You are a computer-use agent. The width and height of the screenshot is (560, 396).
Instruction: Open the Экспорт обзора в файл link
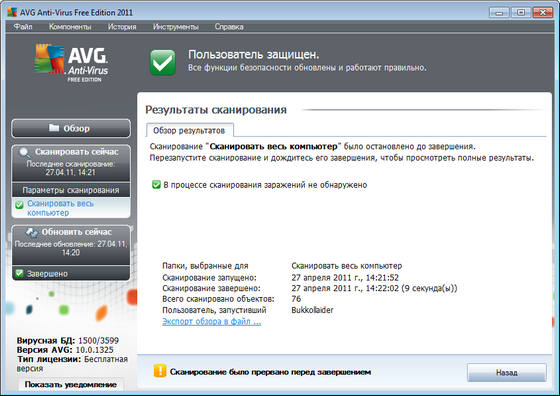pos(211,321)
